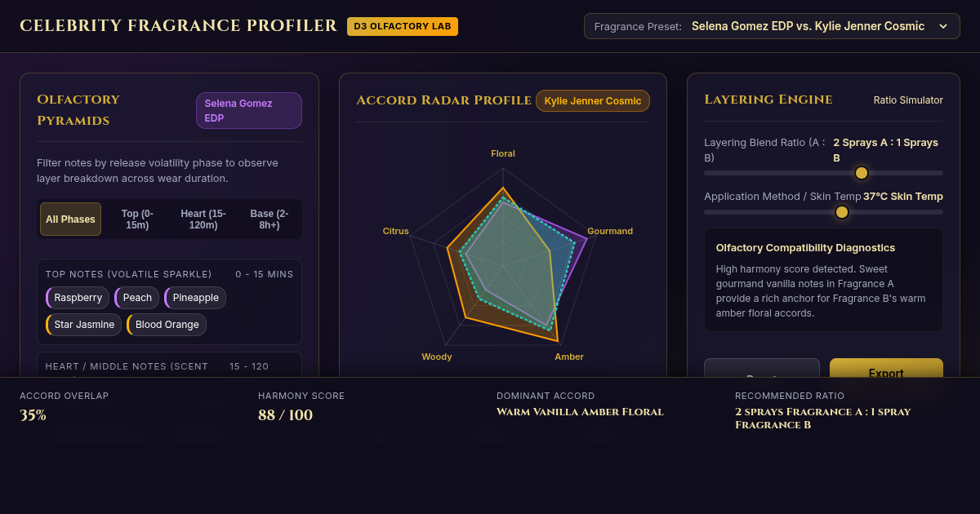
Task: Click the Raspberry note chip
Action: (x=78, y=298)
